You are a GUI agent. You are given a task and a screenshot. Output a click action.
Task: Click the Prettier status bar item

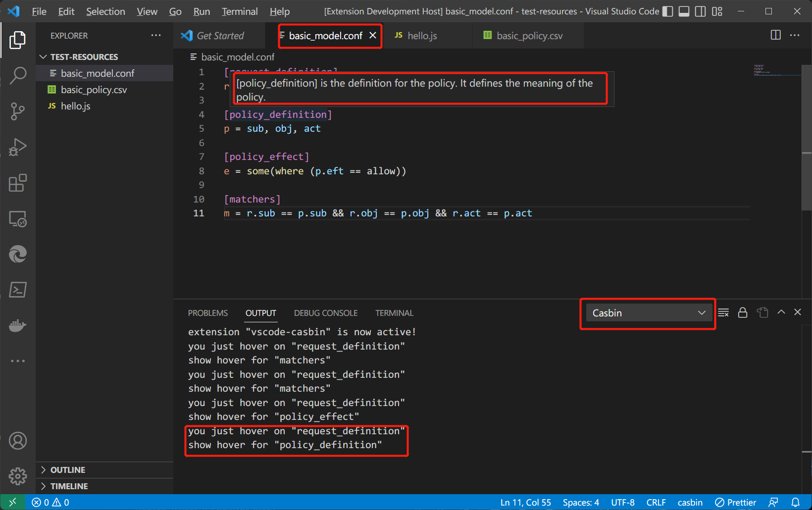736,502
